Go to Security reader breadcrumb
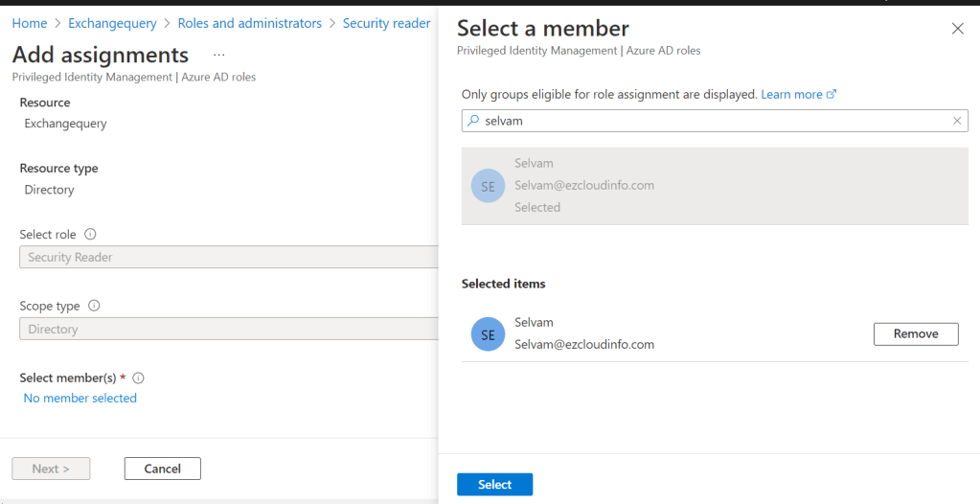Image resolution: width=980 pixels, height=504 pixels. click(386, 23)
